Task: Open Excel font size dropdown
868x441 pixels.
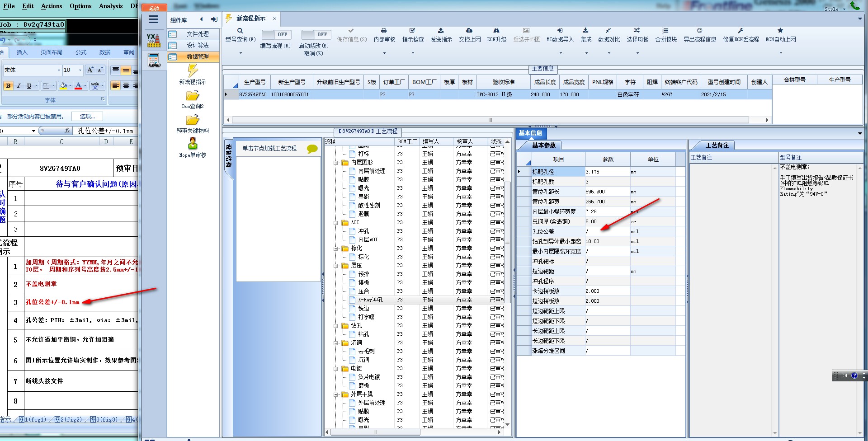Action: (x=80, y=70)
